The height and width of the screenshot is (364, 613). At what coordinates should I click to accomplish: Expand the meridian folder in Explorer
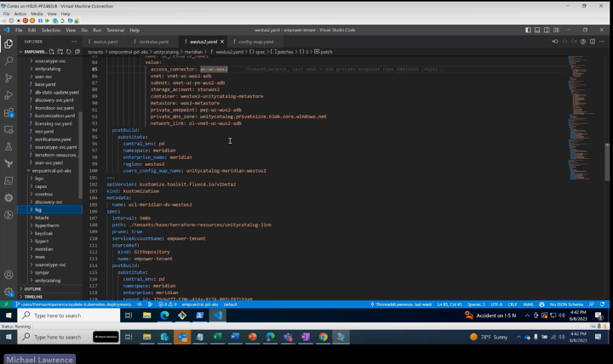pyautogui.click(x=49, y=249)
